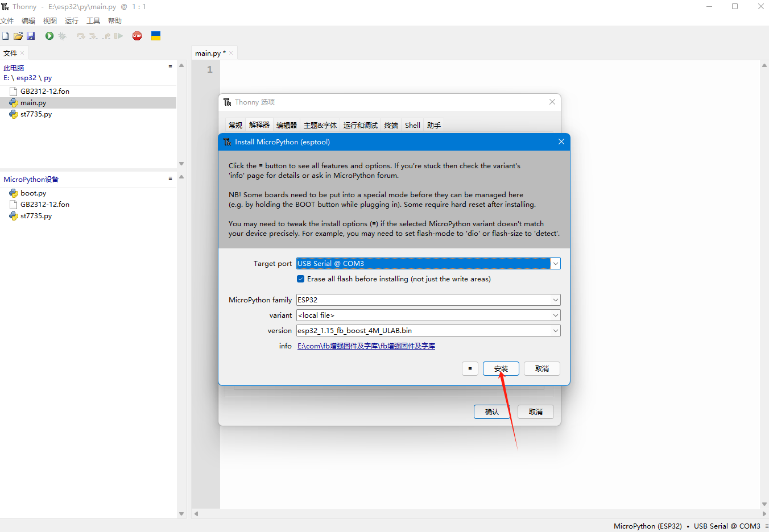Open the 文件 menu
This screenshot has width=769, height=532.
[7, 21]
